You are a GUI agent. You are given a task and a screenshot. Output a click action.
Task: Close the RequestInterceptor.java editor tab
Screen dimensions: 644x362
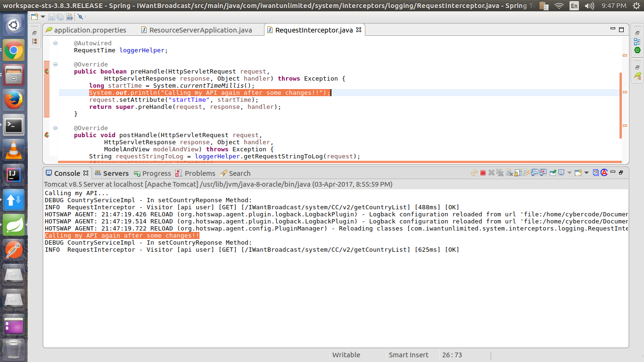click(x=358, y=30)
